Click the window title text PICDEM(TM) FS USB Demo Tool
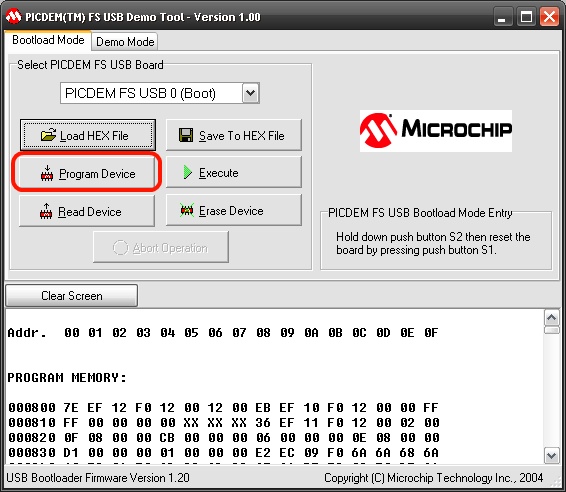The image size is (566, 492). click(x=143, y=17)
